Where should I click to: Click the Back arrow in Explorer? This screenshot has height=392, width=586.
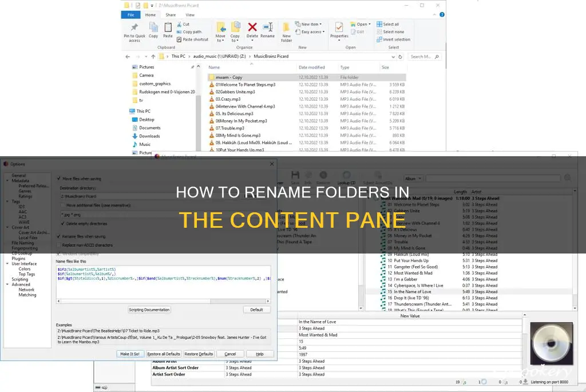(x=128, y=57)
